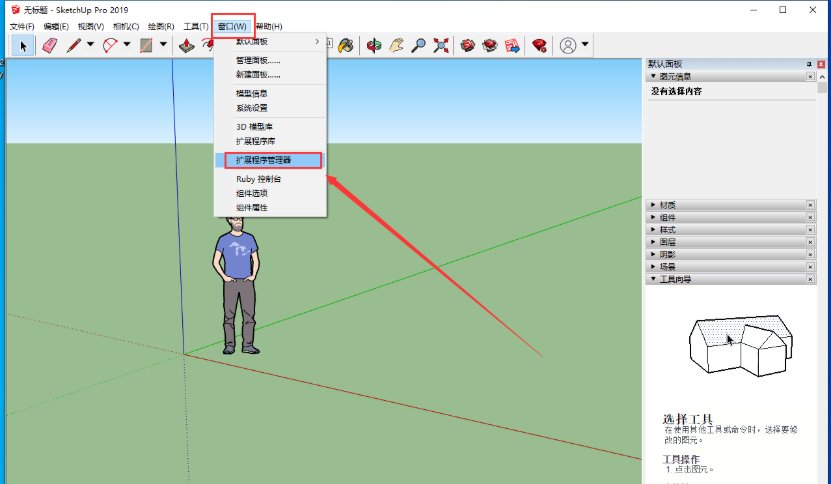The width and height of the screenshot is (831, 484).
Task: Activate the Orbit tool
Action: [374, 46]
